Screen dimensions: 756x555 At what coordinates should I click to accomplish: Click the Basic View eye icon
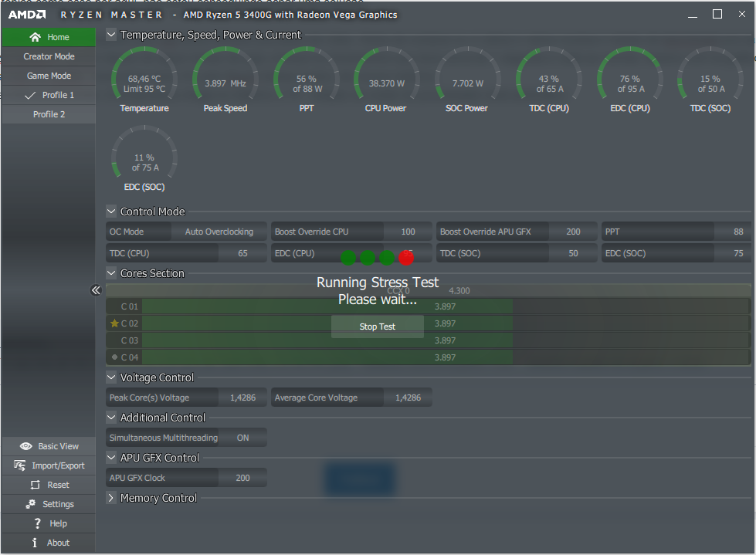coord(26,446)
